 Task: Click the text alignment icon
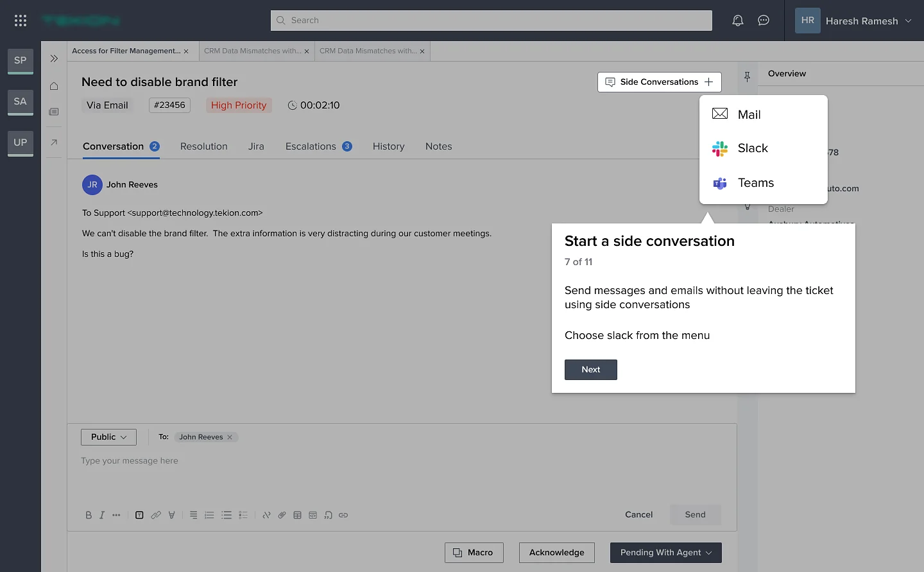(x=193, y=515)
